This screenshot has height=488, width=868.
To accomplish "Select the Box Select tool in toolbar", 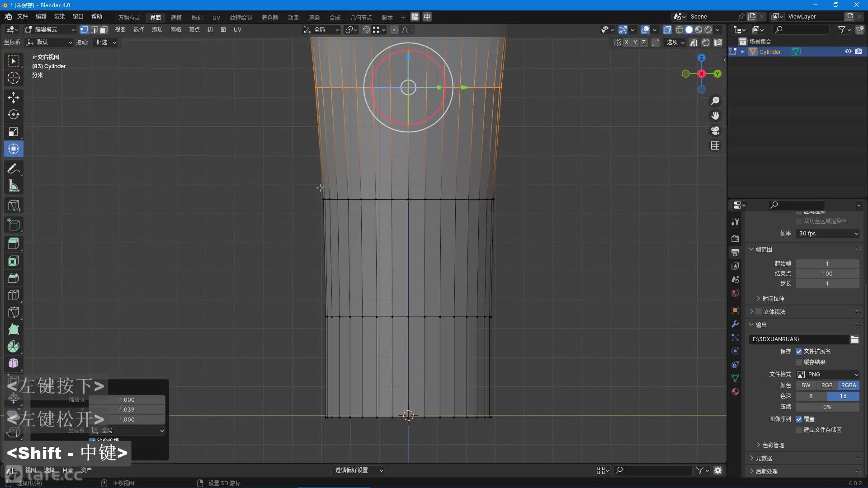I will tap(14, 61).
